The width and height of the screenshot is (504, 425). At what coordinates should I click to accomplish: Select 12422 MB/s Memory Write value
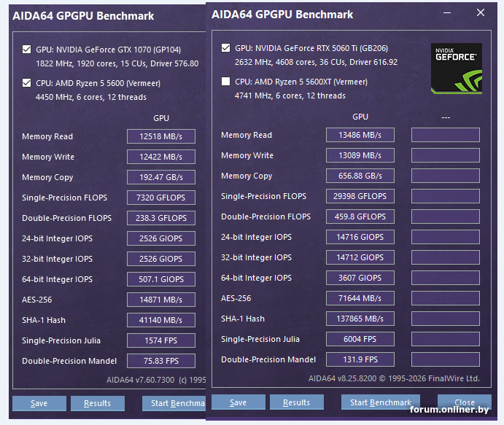(161, 157)
